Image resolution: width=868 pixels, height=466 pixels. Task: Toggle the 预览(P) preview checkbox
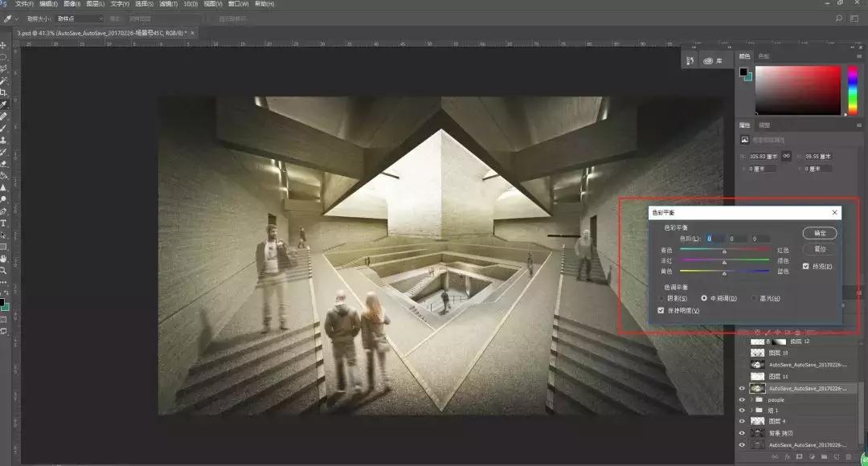806,266
